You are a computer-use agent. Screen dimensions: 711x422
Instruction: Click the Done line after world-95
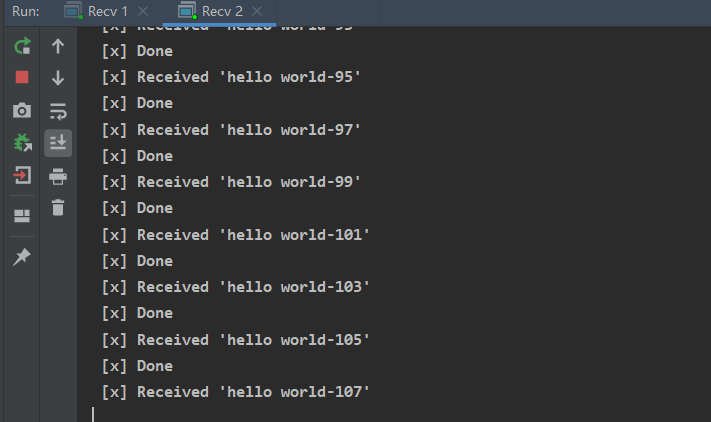137,103
